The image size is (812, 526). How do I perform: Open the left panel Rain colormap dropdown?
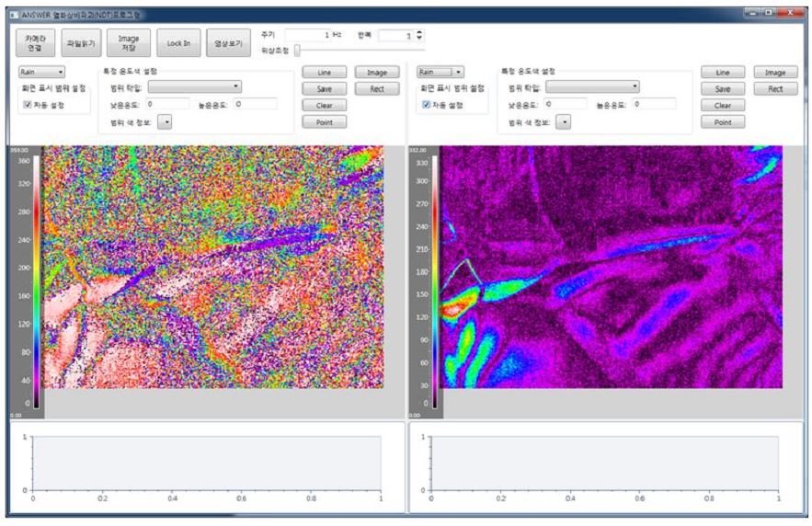[x=42, y=71]
